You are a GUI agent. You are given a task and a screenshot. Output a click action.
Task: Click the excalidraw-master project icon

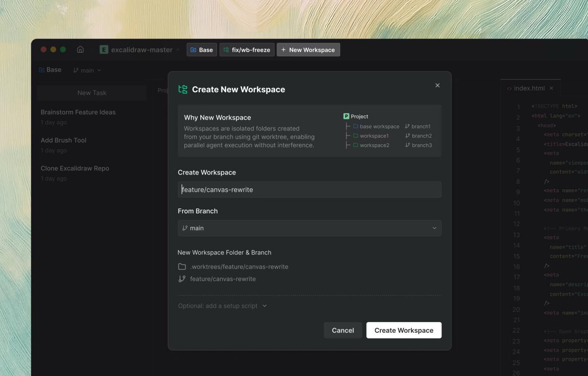point(103,49)
